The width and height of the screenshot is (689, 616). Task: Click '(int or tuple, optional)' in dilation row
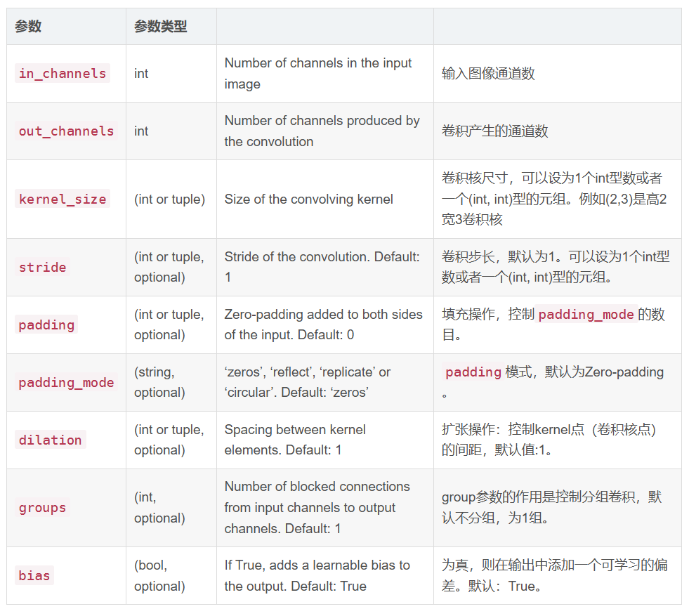point(169,440)
